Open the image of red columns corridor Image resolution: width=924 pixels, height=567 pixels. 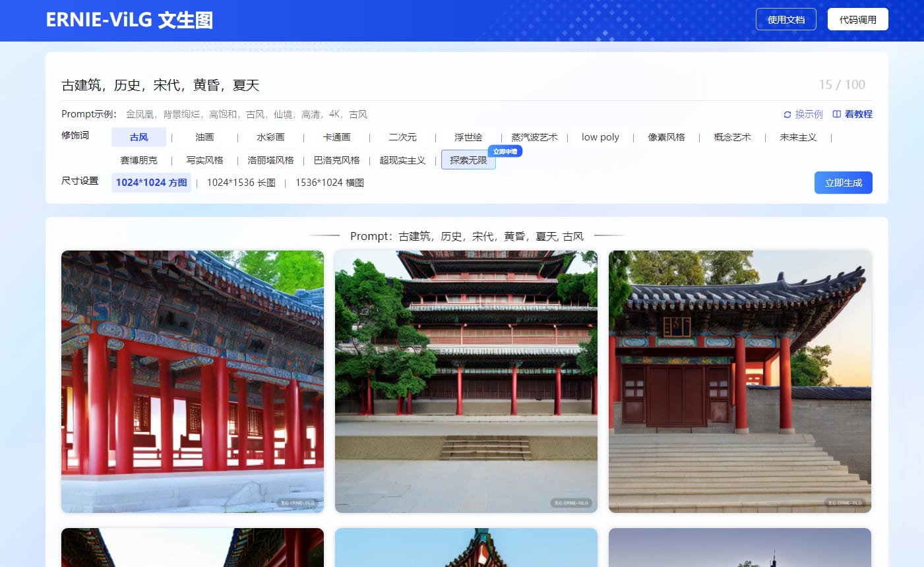[x=193, y=382]
